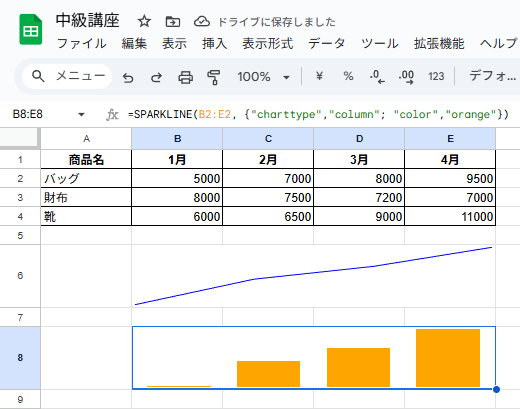Click the 中級講座 document title
520x409 pixels.
(88, 20)
